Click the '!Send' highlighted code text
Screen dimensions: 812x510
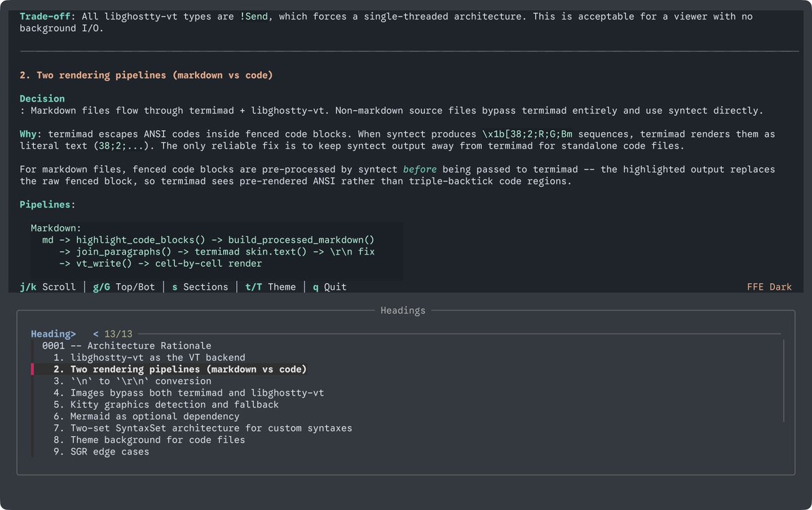point(254,16)
